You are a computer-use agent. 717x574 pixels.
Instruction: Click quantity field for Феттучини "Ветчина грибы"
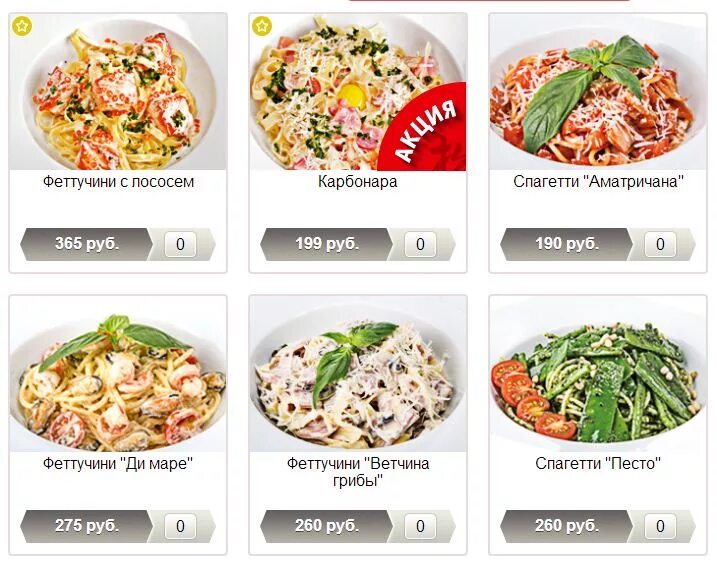coord(420,526)
